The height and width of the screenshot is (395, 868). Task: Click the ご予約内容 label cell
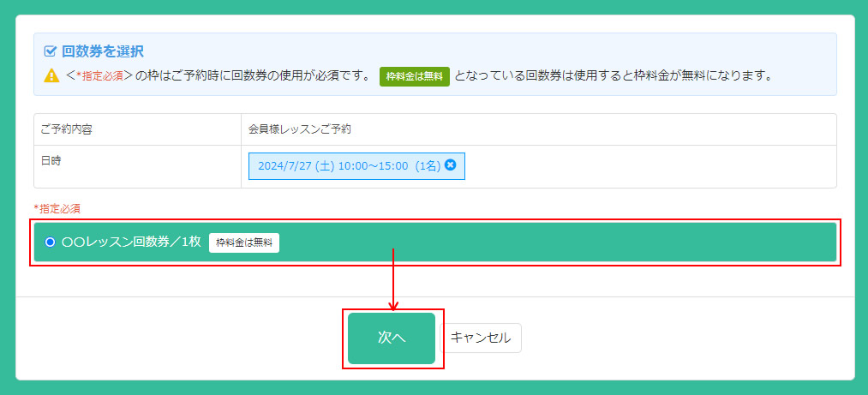[67, 129]
